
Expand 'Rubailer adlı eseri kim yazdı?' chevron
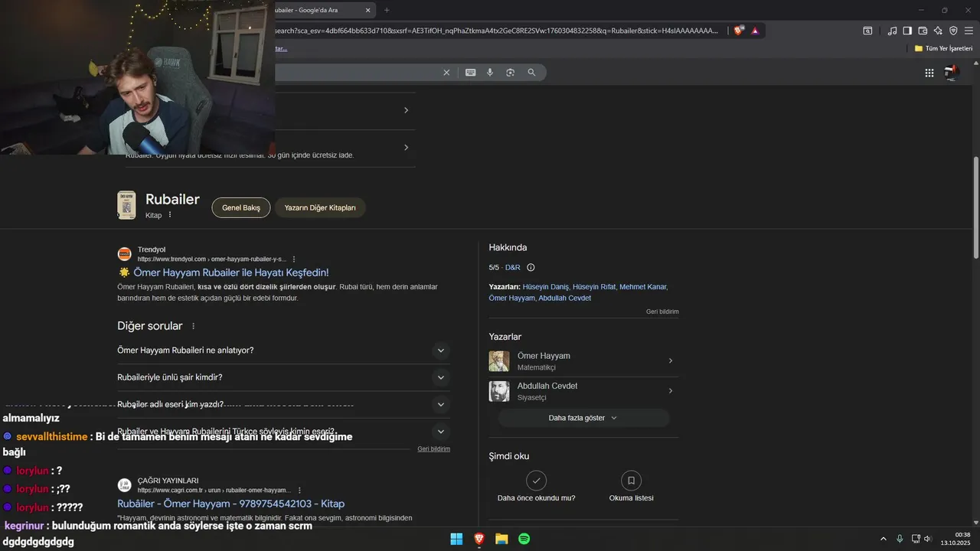(x=440, y=404)
